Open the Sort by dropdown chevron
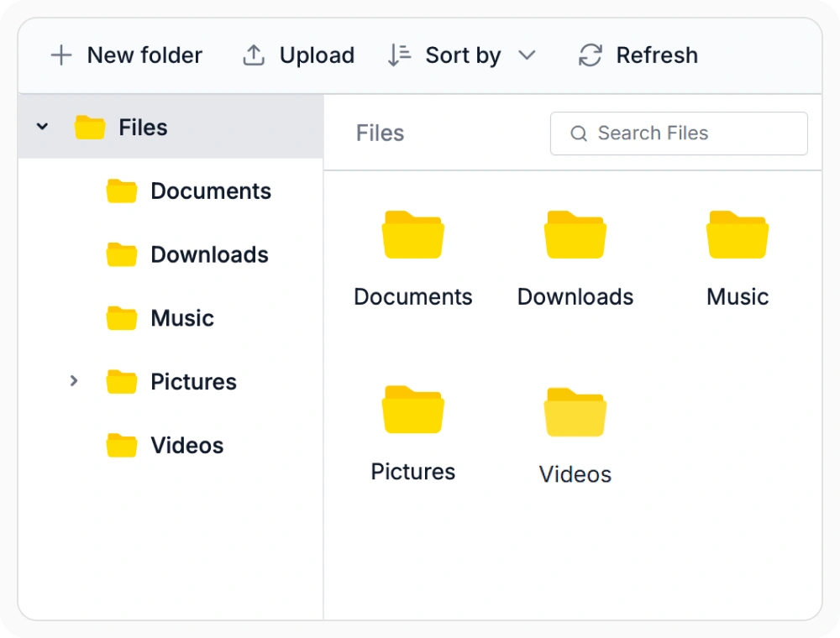 (x=528, y=55)
